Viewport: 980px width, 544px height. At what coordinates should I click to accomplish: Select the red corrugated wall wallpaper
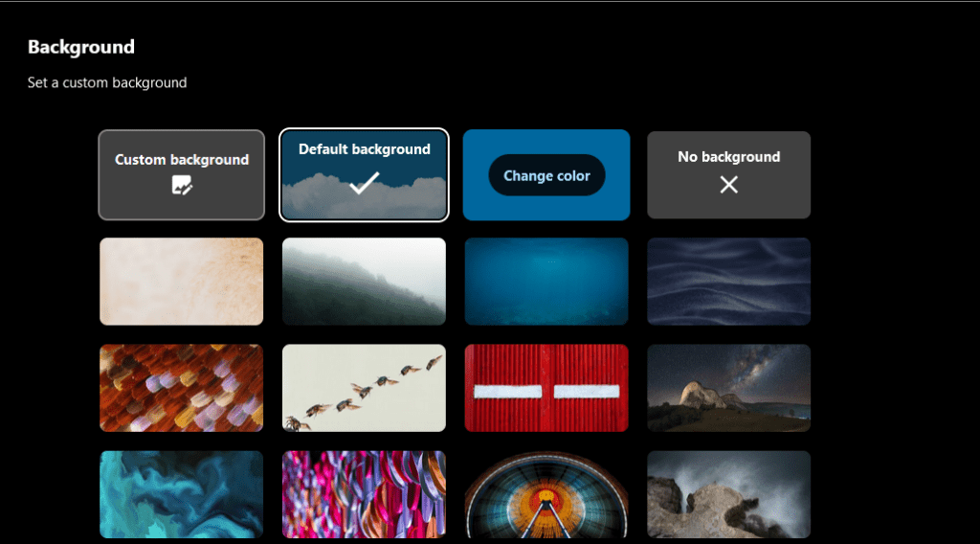[546, 388]
